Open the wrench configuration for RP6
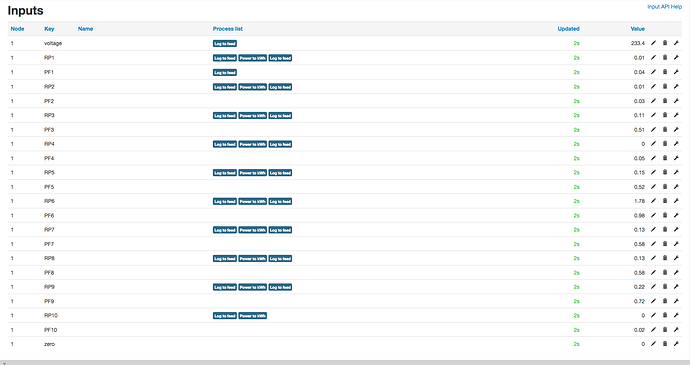 tap(676, 201)
